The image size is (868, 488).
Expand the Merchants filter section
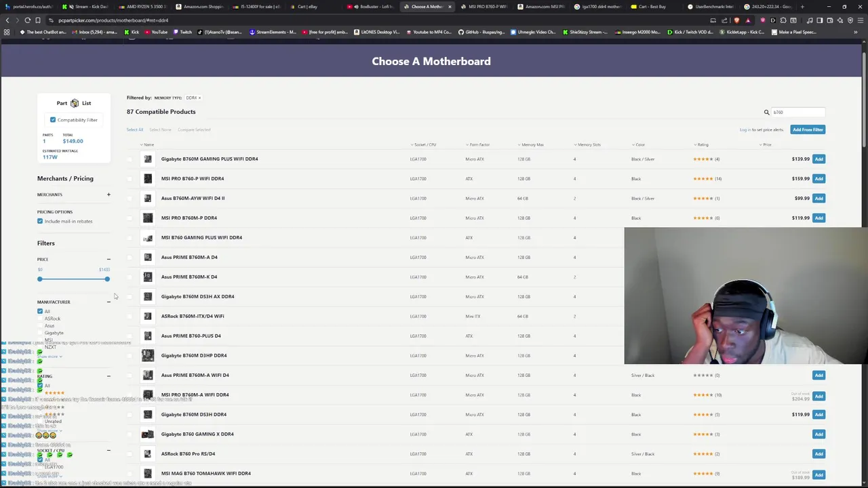pos(108,195)
